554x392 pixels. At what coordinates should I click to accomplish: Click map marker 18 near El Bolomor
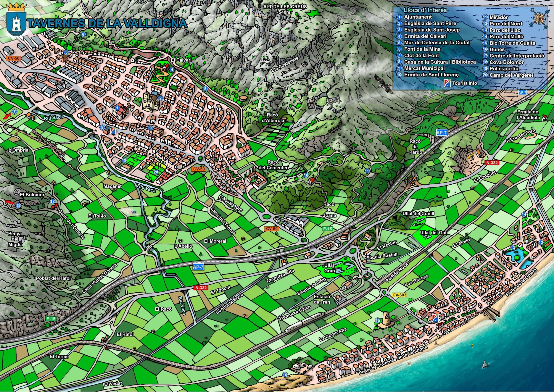coord(18,205)
